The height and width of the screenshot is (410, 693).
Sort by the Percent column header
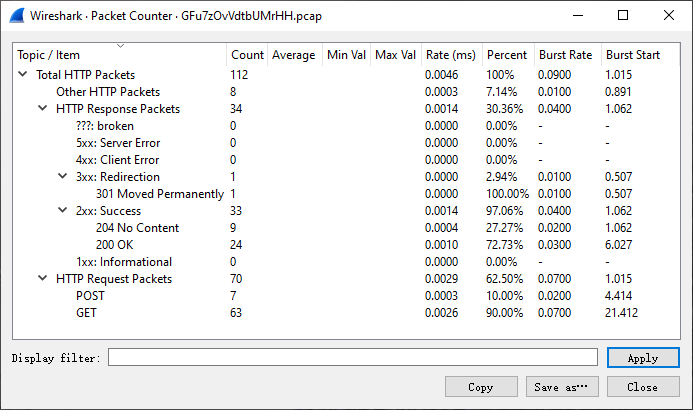[508, 55]
